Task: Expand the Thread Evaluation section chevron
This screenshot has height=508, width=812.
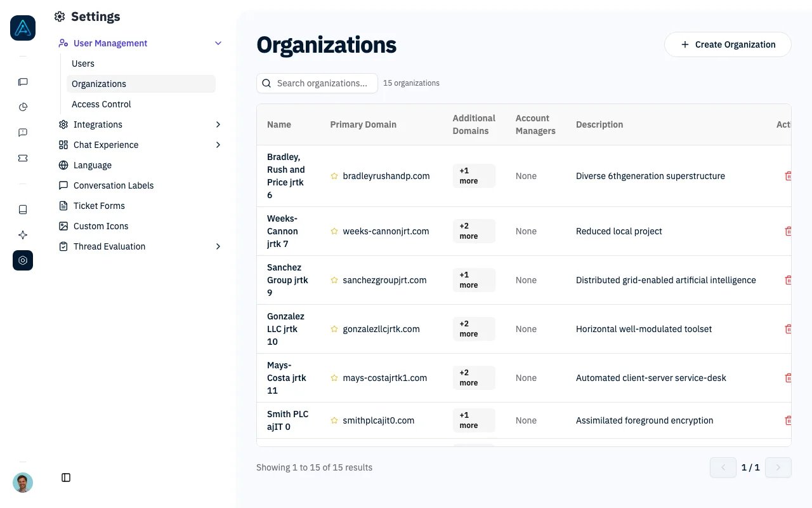Action: pos(218,246)
